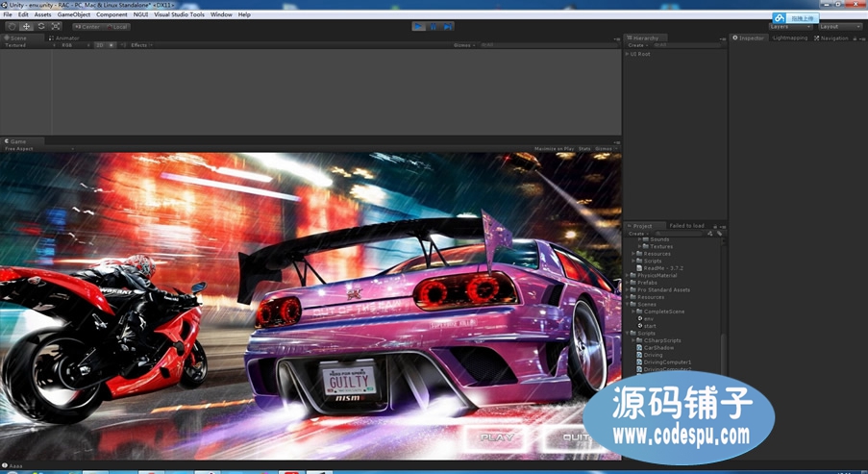Select the Scale tool
Image resolution: width=868 pixels, height=474 pixels.
click(56, 26)
